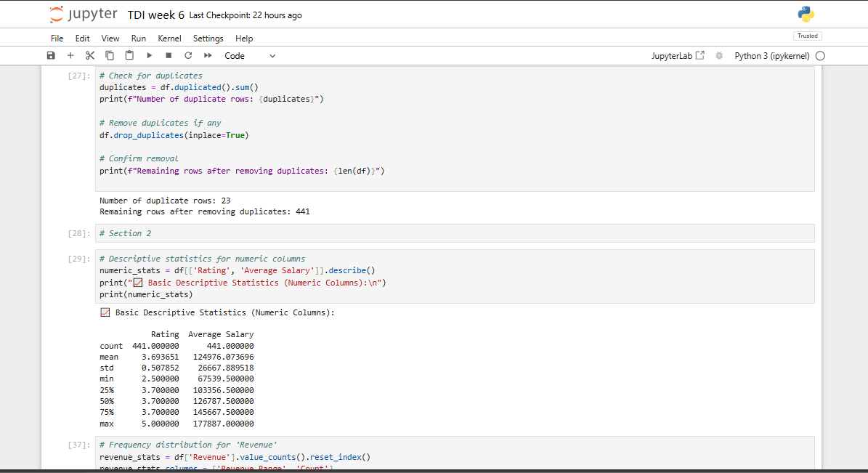
Task: Open the View menu
Action: pos(110,39)
